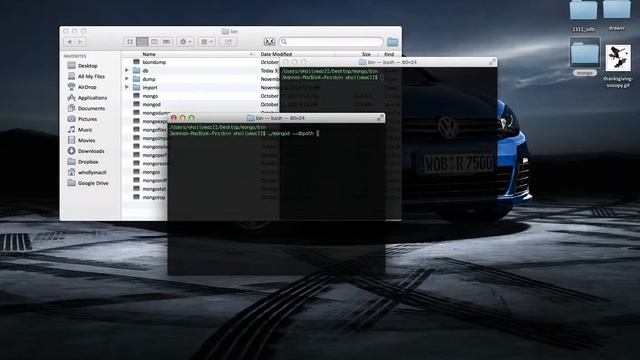This screenshot has width=640, height=360.
Task: Click in the front Terminal mongod command line
Action: 244,133
